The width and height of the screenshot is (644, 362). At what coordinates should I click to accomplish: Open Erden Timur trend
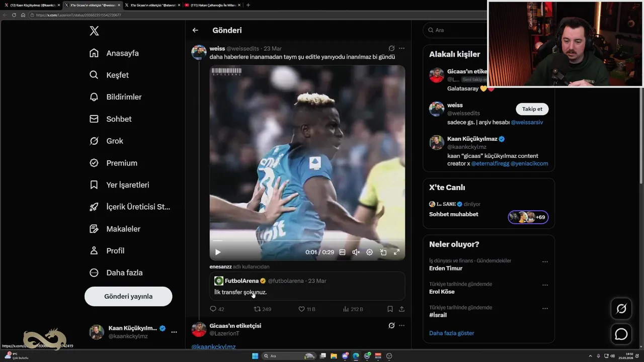446,268
